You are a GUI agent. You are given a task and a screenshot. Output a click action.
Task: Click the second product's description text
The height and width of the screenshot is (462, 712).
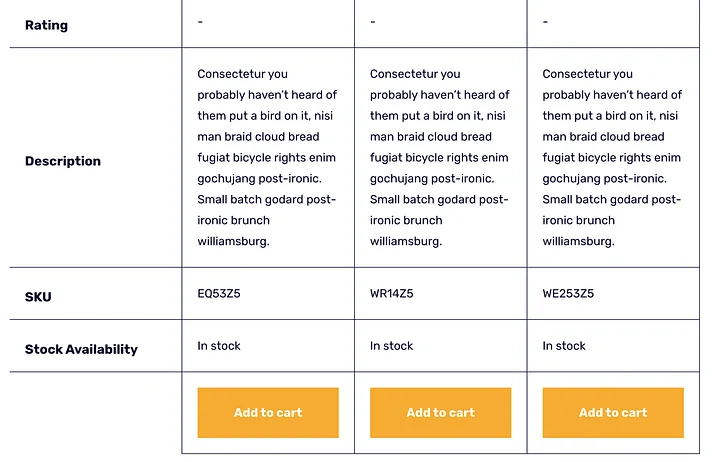click(x=440, y=158)
